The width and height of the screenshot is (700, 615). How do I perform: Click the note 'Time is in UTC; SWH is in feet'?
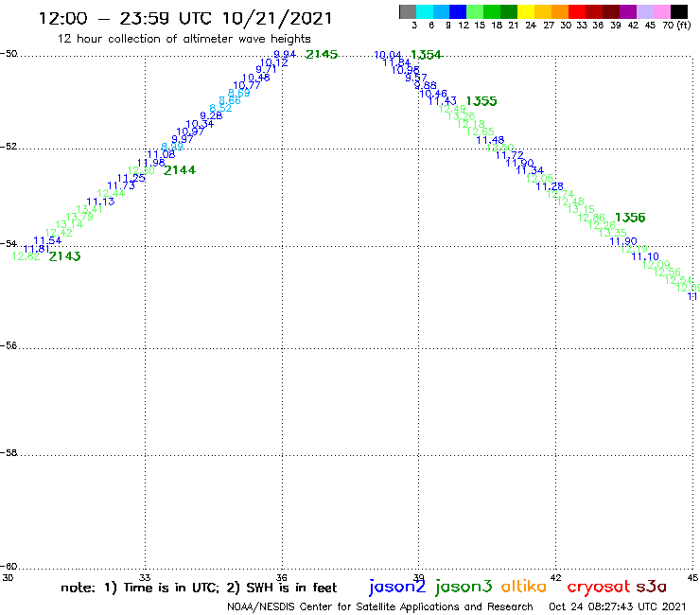coord(199,588)
